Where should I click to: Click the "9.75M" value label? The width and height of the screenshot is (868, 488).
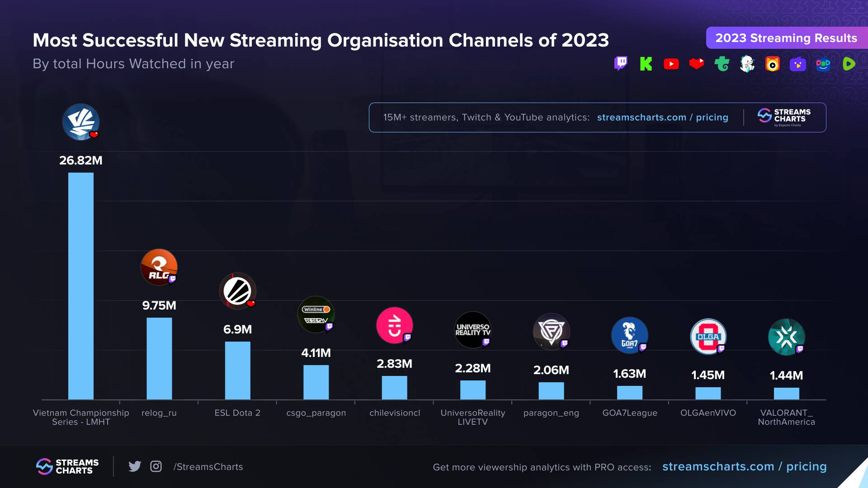click(x=159, y=305)
